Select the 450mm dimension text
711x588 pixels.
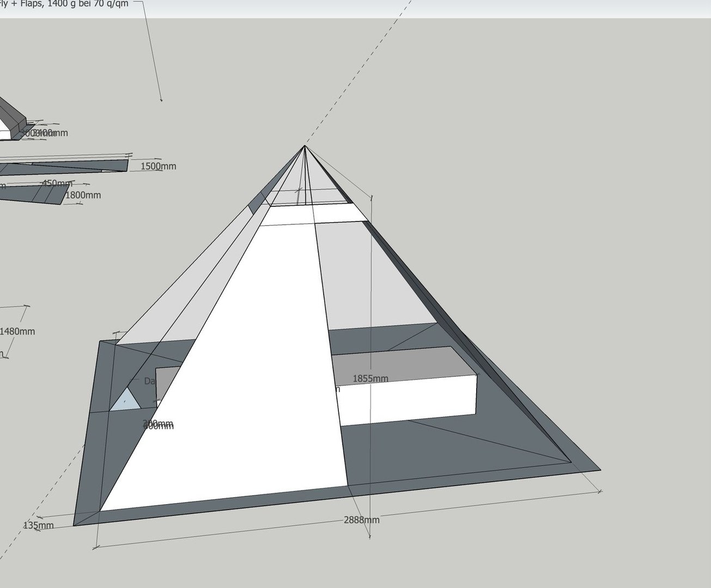coord(57,183)
